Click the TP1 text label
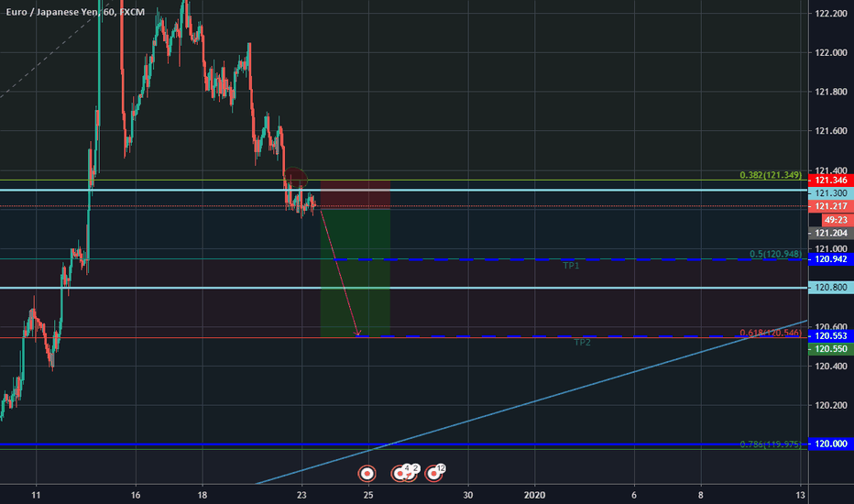Image resolution: width=854 pixels, height=504 pixels. [x=571, y=266]
